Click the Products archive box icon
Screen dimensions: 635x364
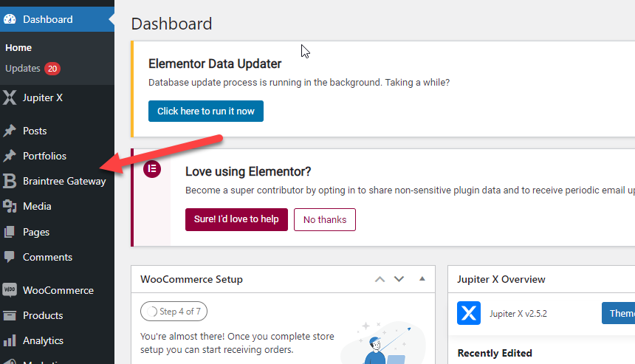(x=10, y=315)
